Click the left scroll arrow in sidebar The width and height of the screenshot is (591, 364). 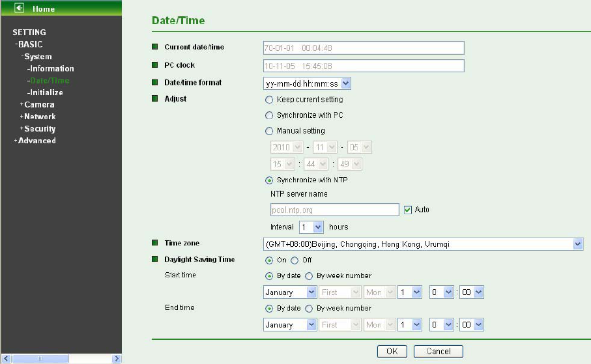(6, 358)
